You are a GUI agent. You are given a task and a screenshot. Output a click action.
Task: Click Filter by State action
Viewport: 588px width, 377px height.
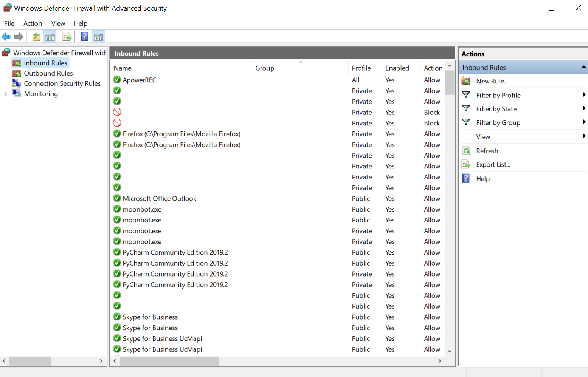pyautogui.click(x=496, y=109)
